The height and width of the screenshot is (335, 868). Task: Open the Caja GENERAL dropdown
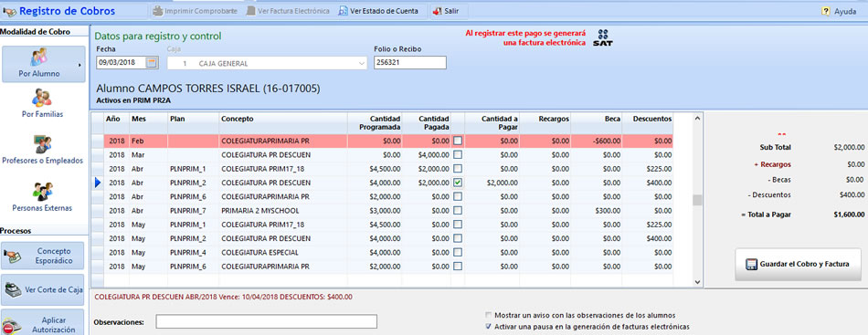pyautogui.click(x=362, y=64)
